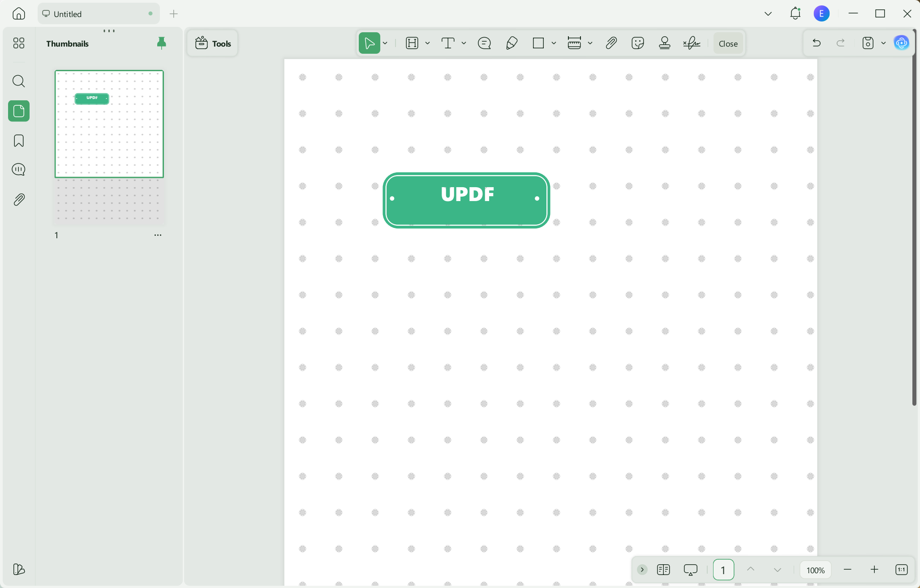Expand the Select tool dropdown arrow
Screen dimensions: 920x588
pyautogui.click(x=385, y=43)
